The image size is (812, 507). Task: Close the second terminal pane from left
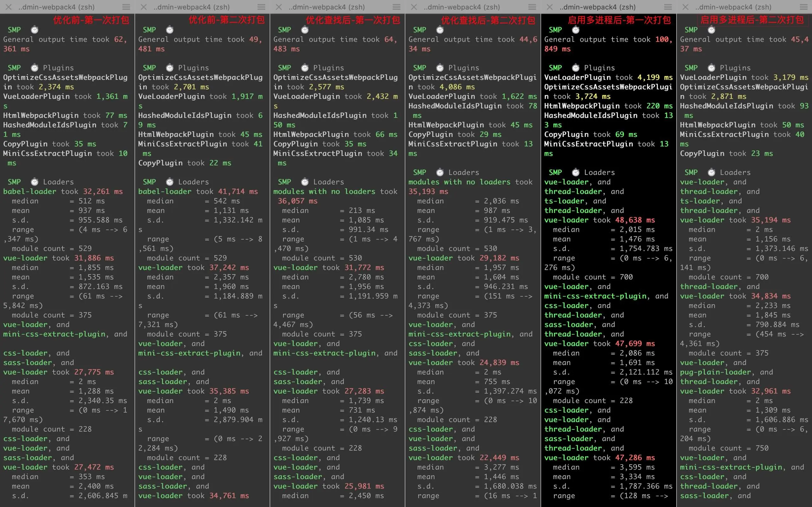click(144, 7)
